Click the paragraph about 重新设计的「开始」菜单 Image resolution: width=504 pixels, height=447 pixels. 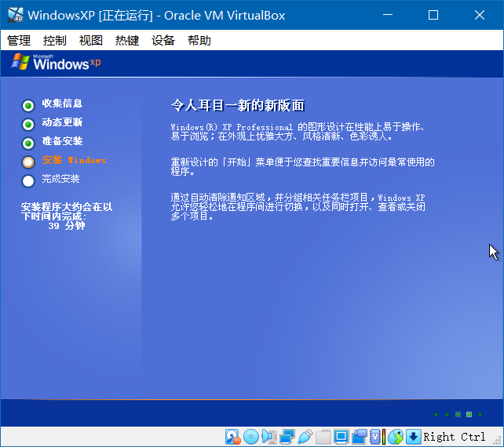point(302,167)
